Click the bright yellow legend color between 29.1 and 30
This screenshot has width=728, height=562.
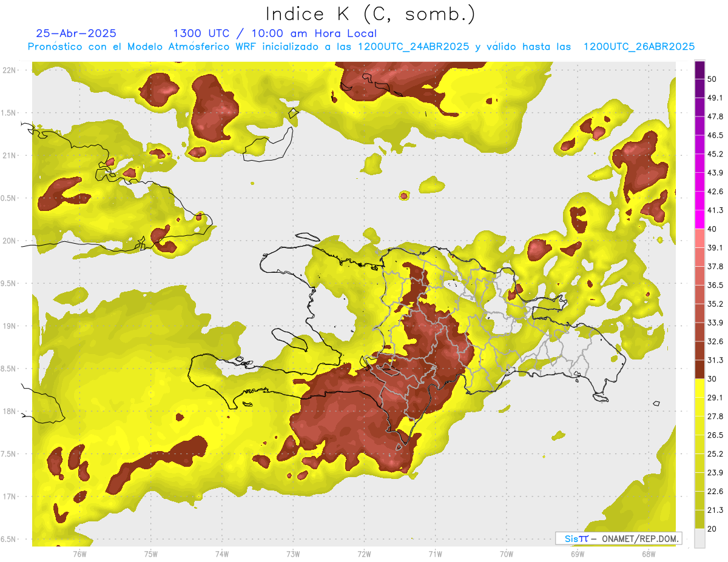click(x=699, y=388)
